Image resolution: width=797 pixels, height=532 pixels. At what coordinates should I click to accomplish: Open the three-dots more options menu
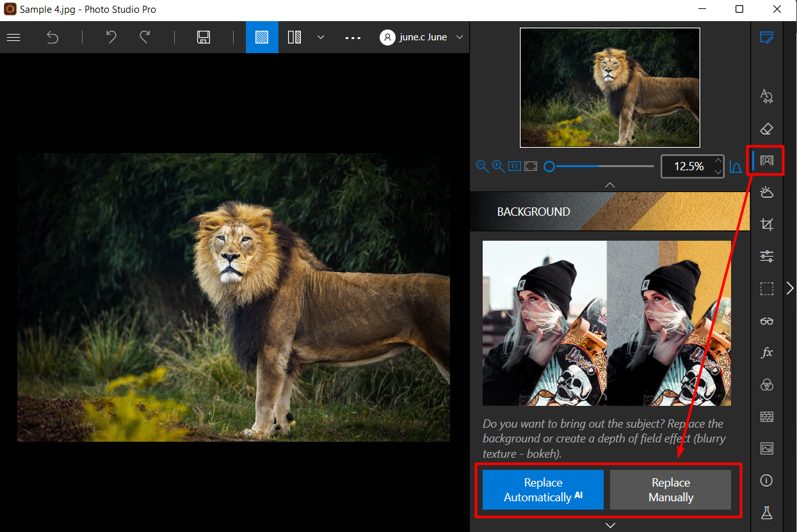tap(353, 38)
